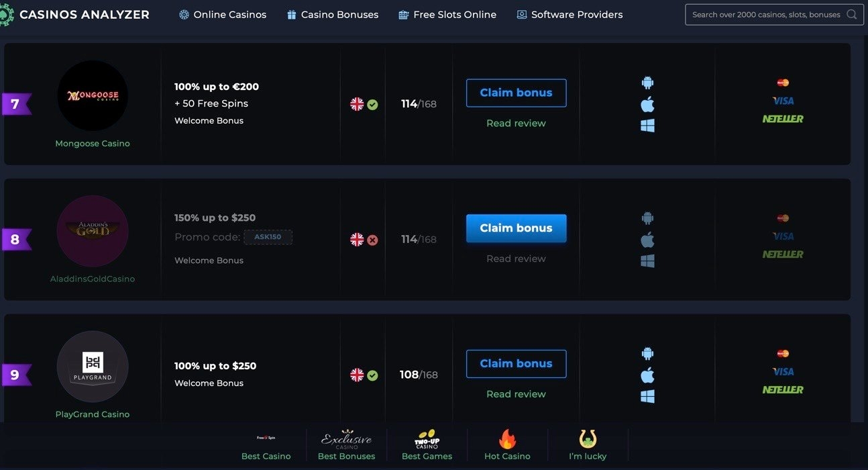Open the Best Bonuses bottom tab

click(346, 446)
